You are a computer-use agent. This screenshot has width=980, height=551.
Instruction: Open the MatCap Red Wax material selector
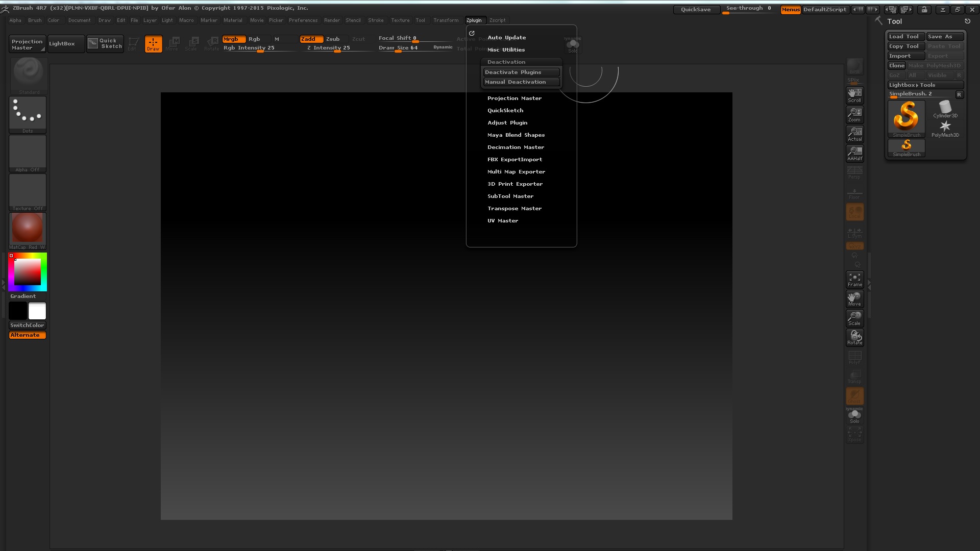click(x=28, y=231)
